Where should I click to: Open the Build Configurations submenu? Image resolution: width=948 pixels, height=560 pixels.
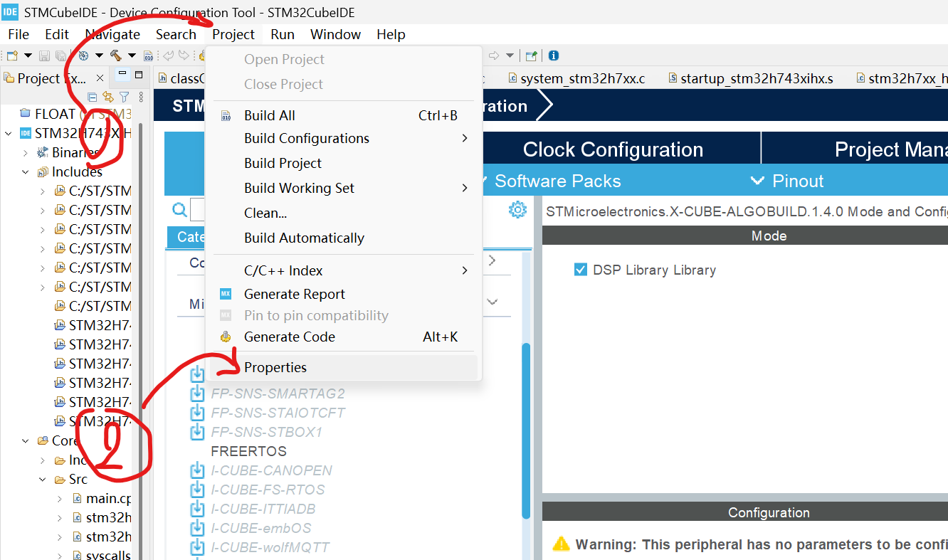pyautogui.click(x=344, y=138)
